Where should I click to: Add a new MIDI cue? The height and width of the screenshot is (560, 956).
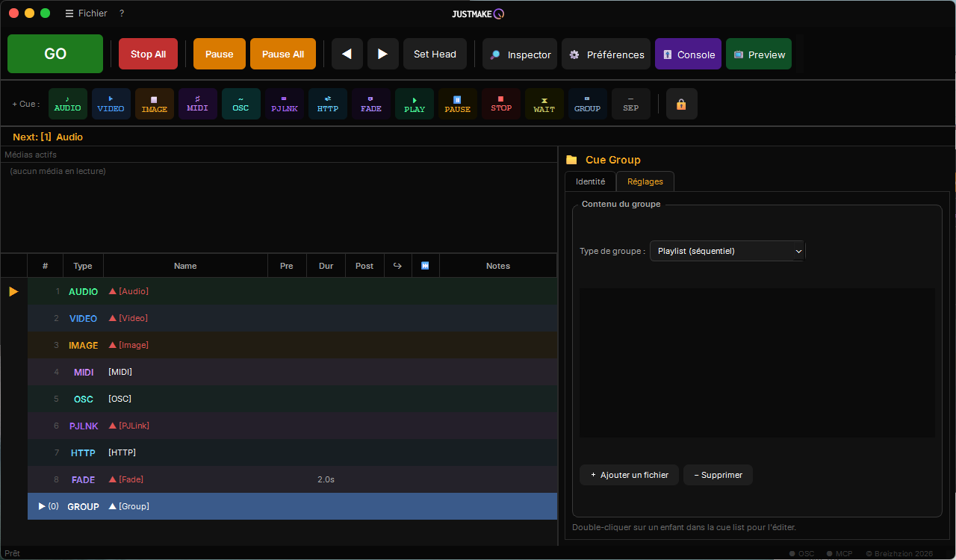(x=198, y=104)
